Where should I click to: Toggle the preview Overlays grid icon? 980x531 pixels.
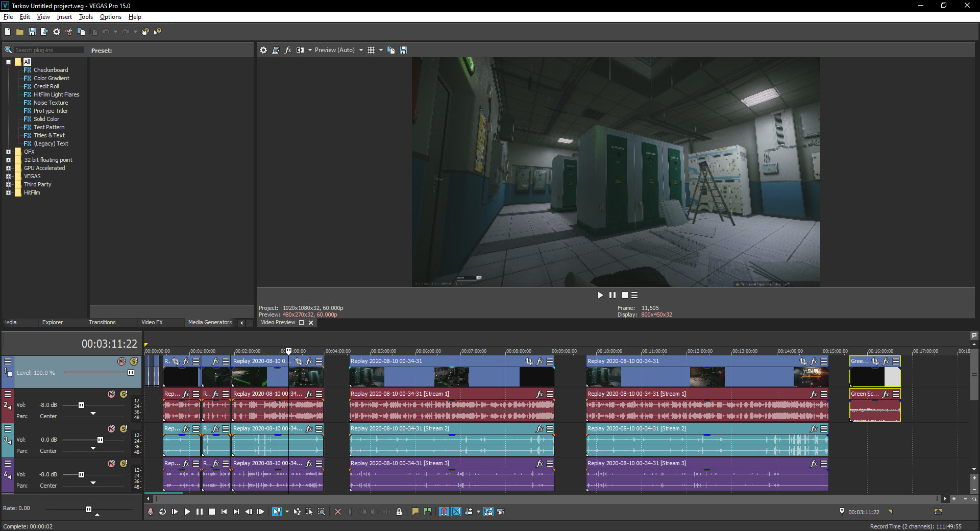(x=371, y=50)
